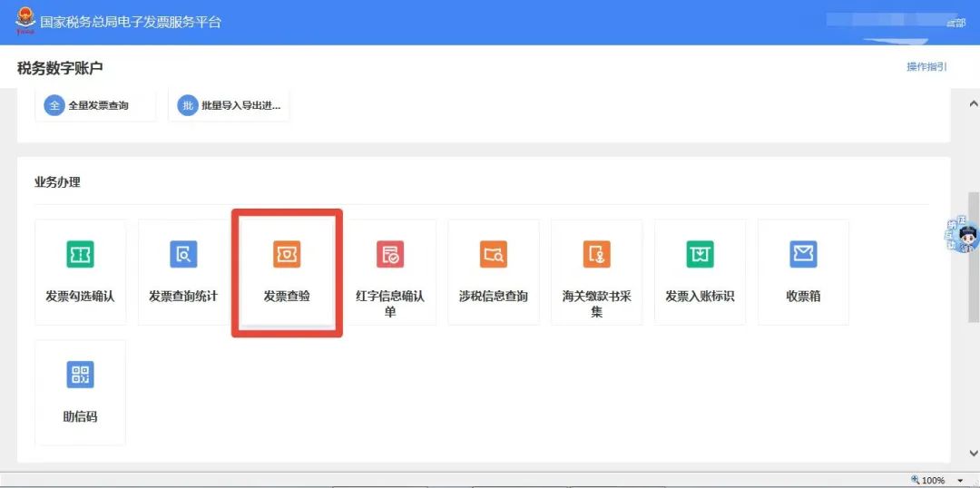980x488 pixels.
Task: Click the 助信码 label text
Action: pyautogui.click(x=80, y=416)
